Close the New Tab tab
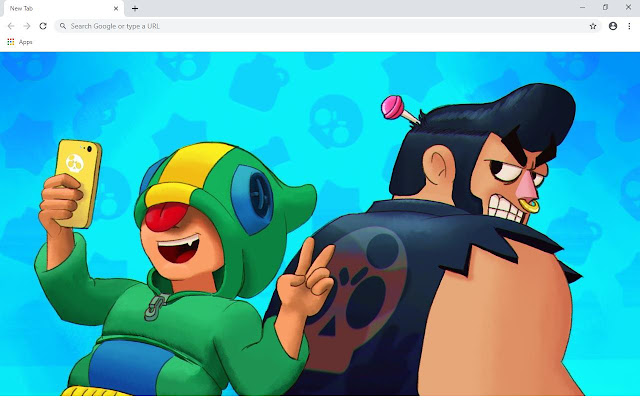Screen dimensions: 640x400 tap(116, 8)
